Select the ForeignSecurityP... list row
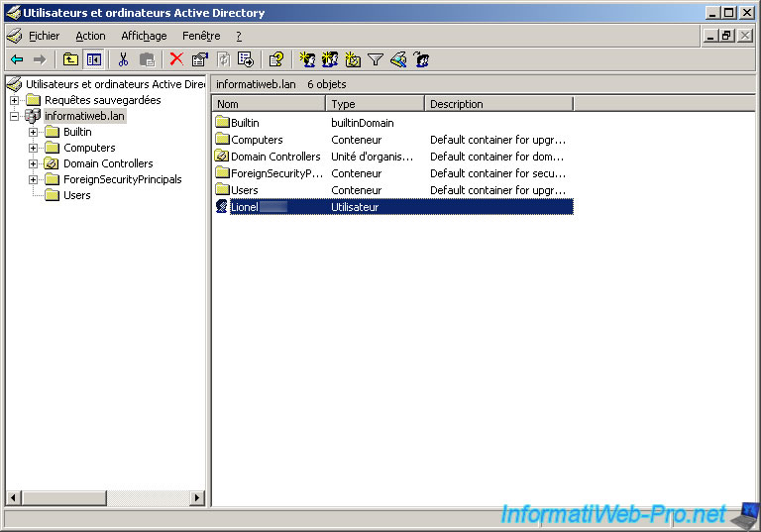 393,173
